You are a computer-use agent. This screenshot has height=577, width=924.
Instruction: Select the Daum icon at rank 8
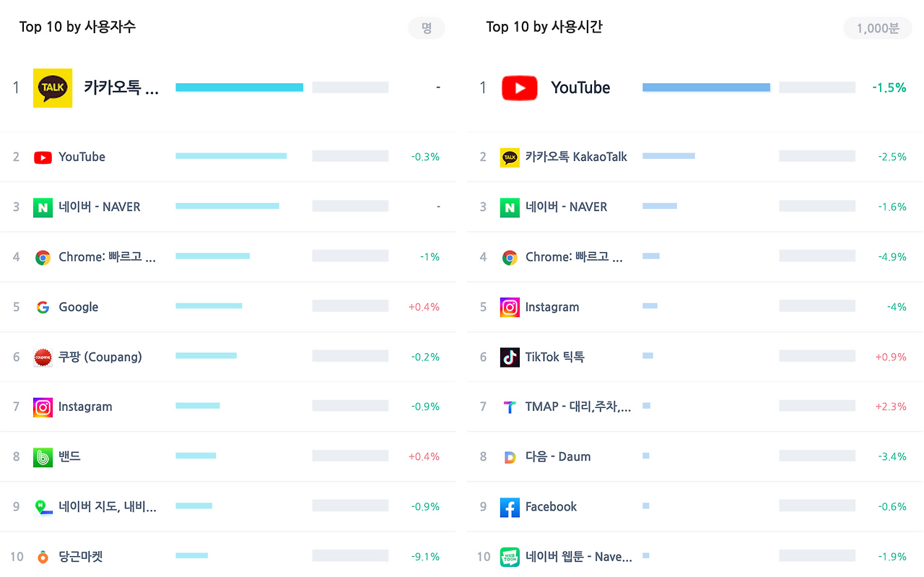tap(510, 457)
